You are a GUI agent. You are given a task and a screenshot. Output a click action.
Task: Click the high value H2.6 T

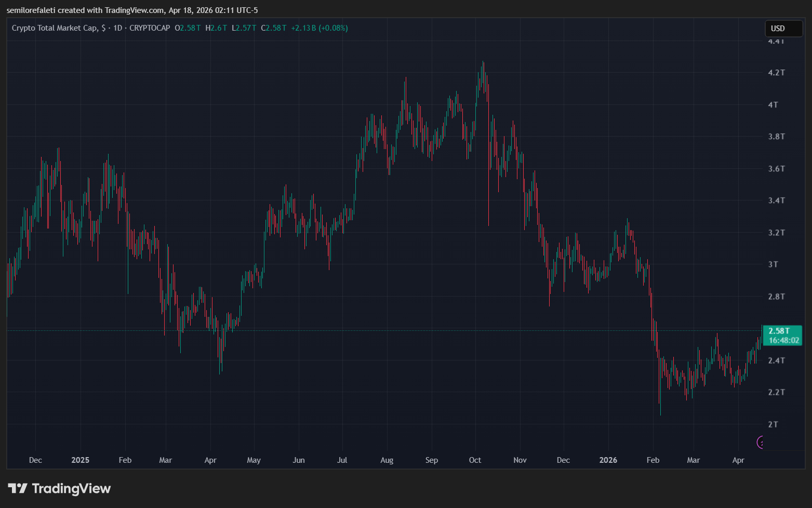point(216,28)
